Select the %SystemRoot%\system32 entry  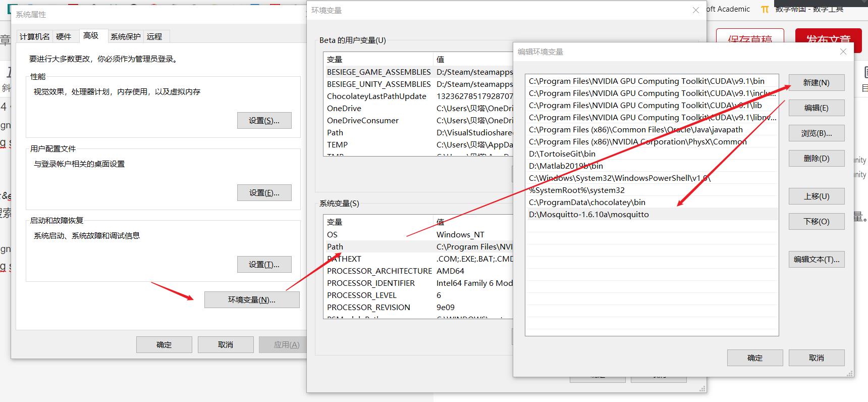(x=652, y=190)
